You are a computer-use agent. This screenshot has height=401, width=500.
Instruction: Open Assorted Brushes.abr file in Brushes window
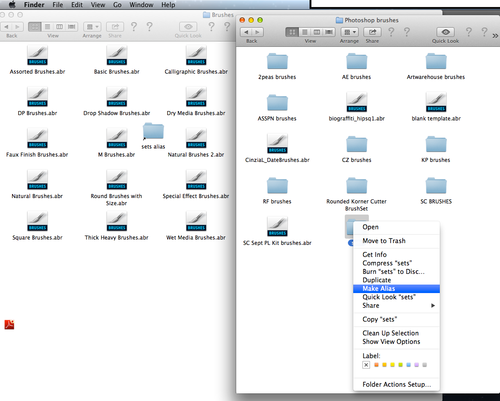click(37, 56)
